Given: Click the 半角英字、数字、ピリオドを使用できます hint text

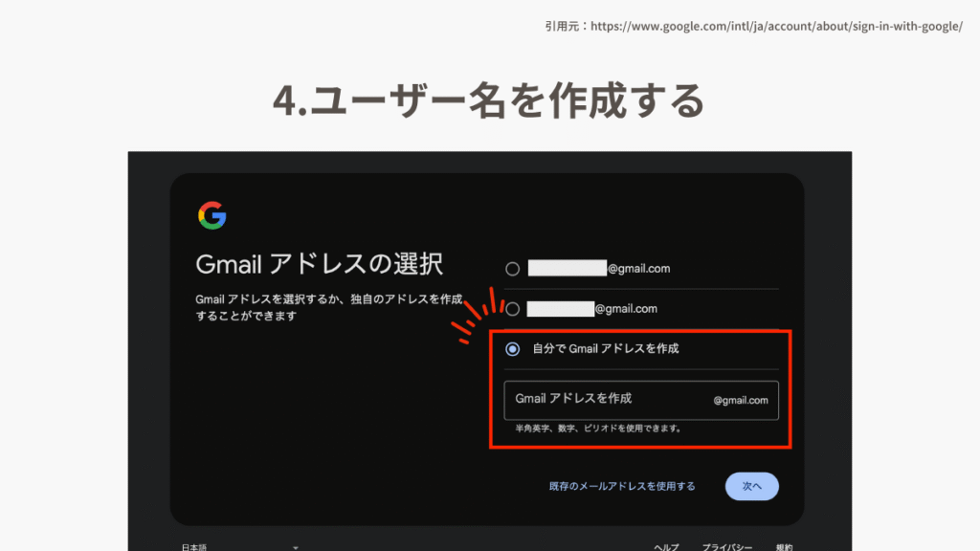Looking at the screenshot, I should pos(598,429).
